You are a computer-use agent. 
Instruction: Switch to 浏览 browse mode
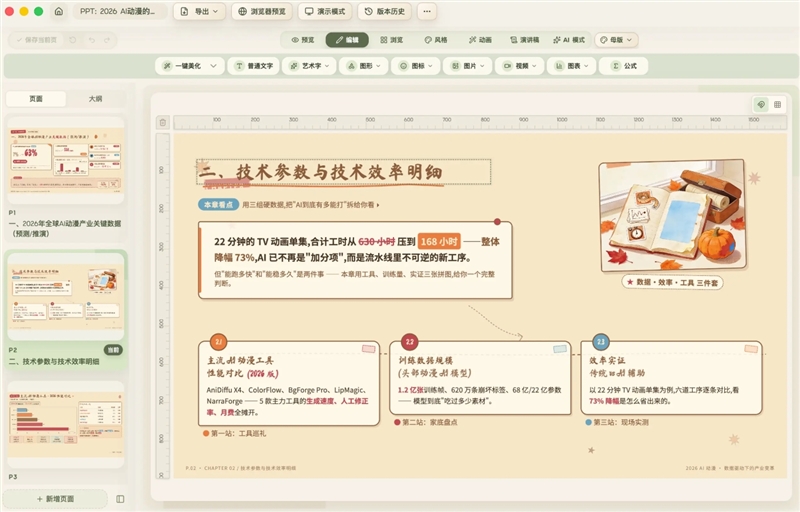click(x=391, y=40)
